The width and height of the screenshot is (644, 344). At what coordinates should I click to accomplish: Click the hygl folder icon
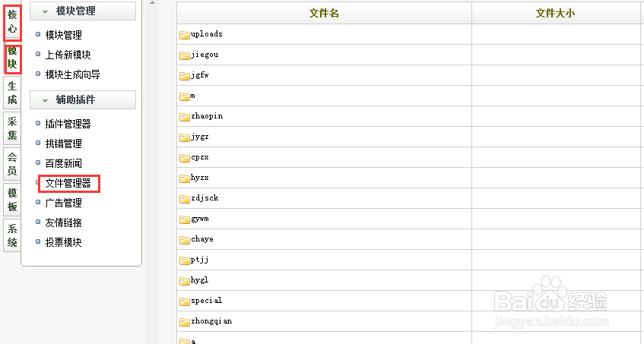[185, 281]
